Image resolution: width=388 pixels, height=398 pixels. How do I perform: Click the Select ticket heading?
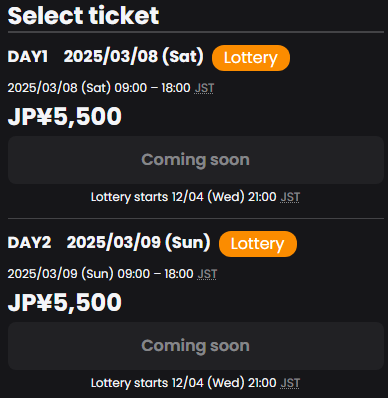click(x=83, y=16)
